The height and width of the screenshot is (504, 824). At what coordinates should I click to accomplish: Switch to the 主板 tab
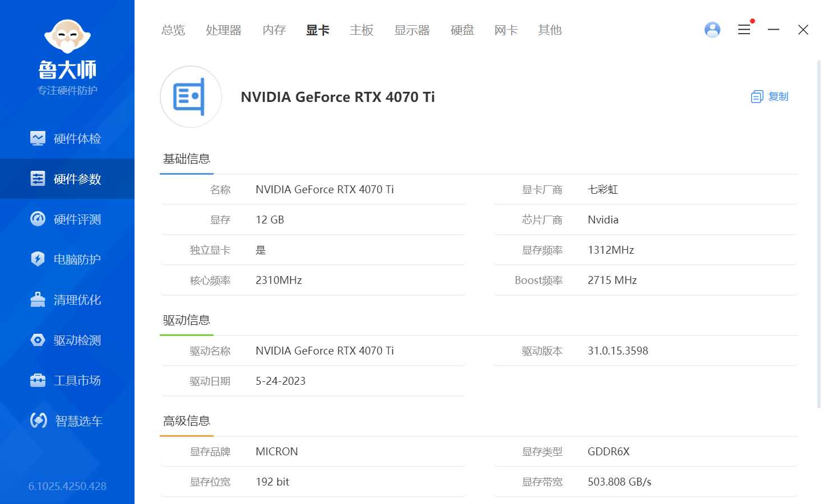point(362,30)
